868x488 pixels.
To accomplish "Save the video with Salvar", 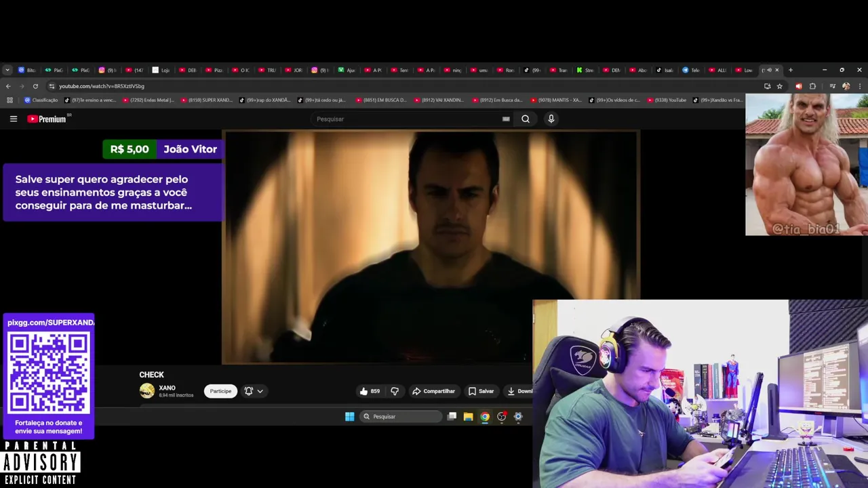I will pyautogui.click(x=481, y=391).
